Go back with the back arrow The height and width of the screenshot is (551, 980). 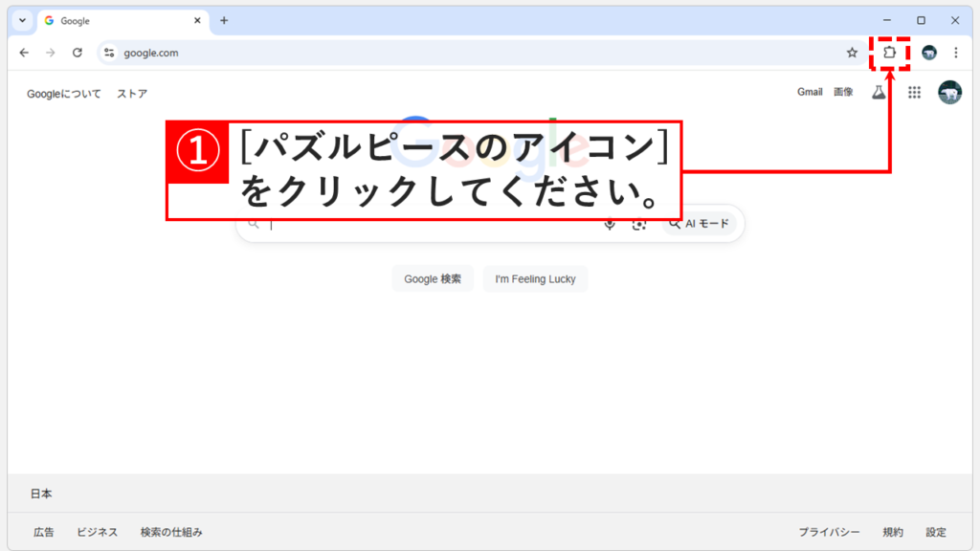(x=23, y=54)
